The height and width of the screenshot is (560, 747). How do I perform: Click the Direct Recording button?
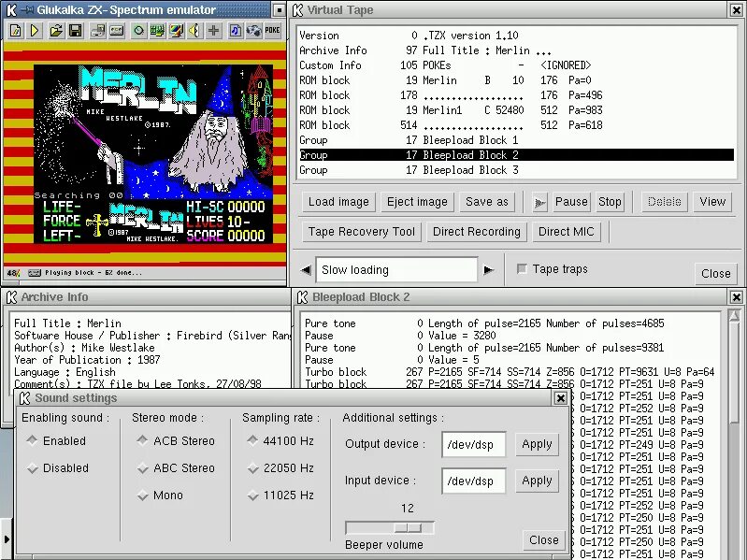[477, 232]
